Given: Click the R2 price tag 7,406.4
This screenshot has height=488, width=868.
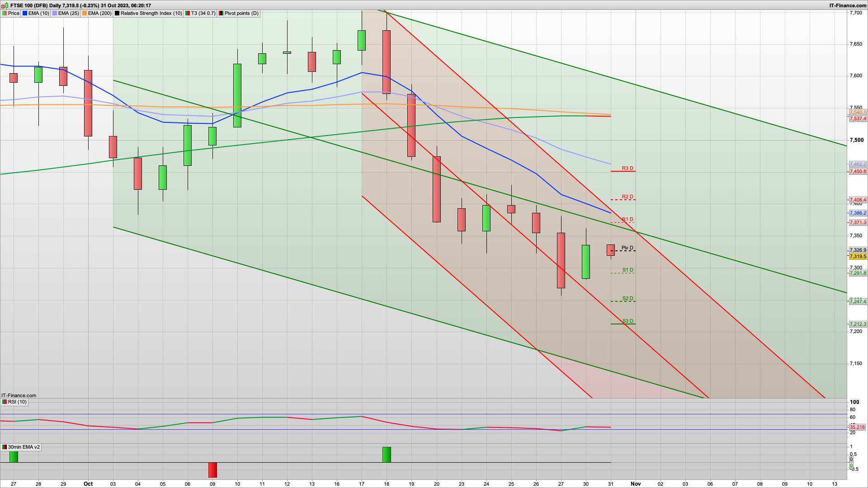Looking at the screenshot, I should coord(858,200).
